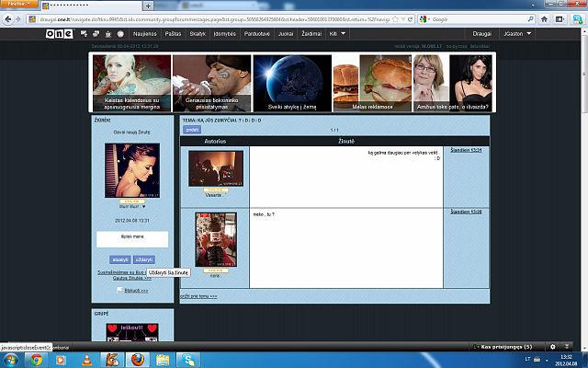Click the Gautos žinutės >>> link
This screenshot has width=588, height=368.
pyautogui.click(x=132, y=278)
